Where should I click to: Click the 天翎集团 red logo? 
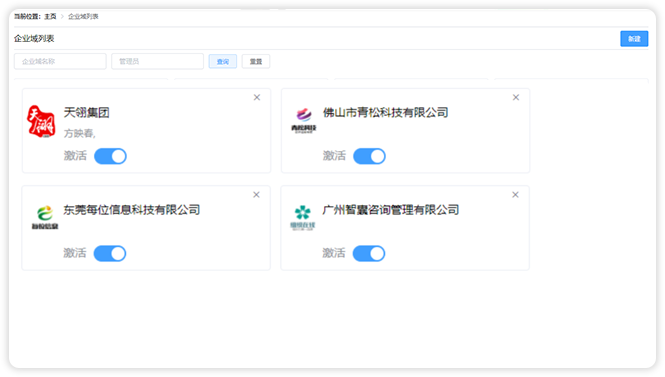pyautogui.click(x=41, y=122)
